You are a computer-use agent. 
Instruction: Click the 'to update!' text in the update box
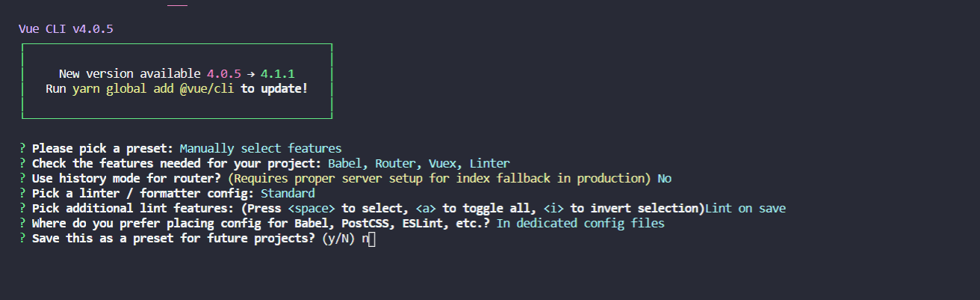pos(274,88)
